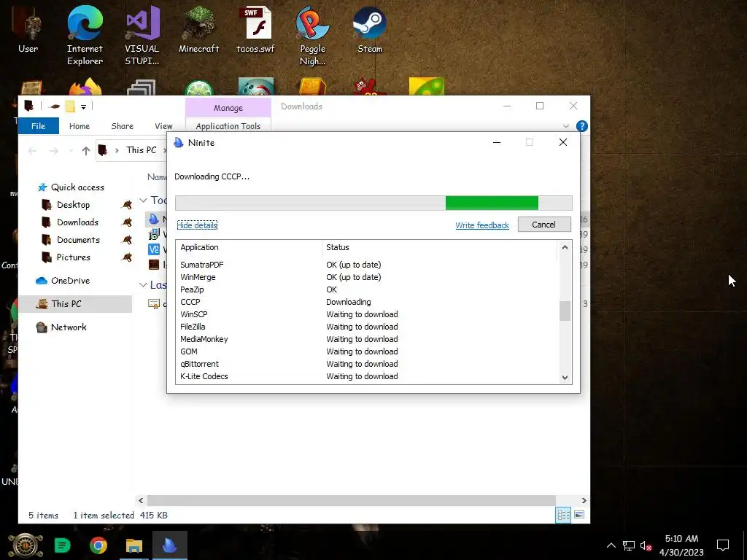Select the Minecraft desktop icon
The width and height of the screenshot is (747, 560).
pos(198,31)
